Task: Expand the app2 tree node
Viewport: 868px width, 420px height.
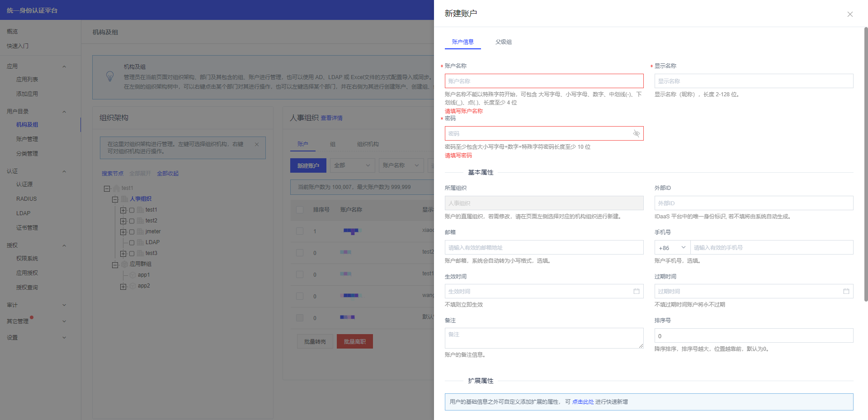Action: click(123, 287)
